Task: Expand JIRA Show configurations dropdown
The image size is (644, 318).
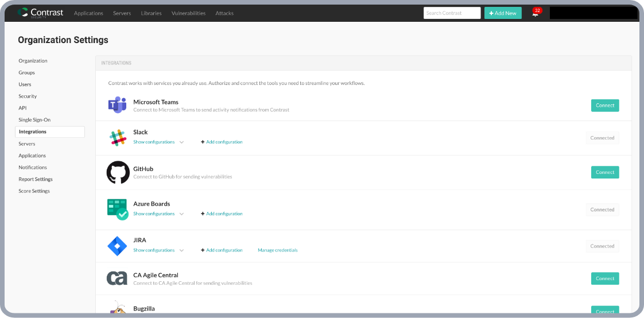Action: tap(181, 250)
